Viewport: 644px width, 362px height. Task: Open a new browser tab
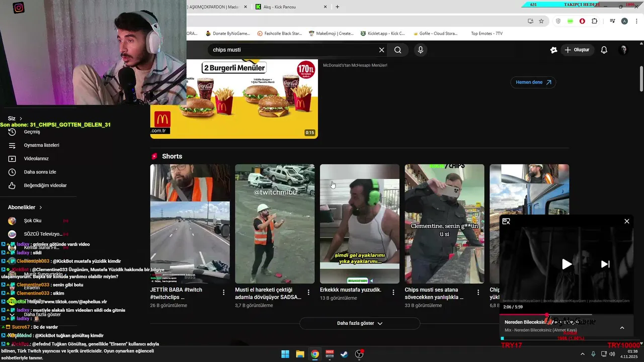[337, 7]
